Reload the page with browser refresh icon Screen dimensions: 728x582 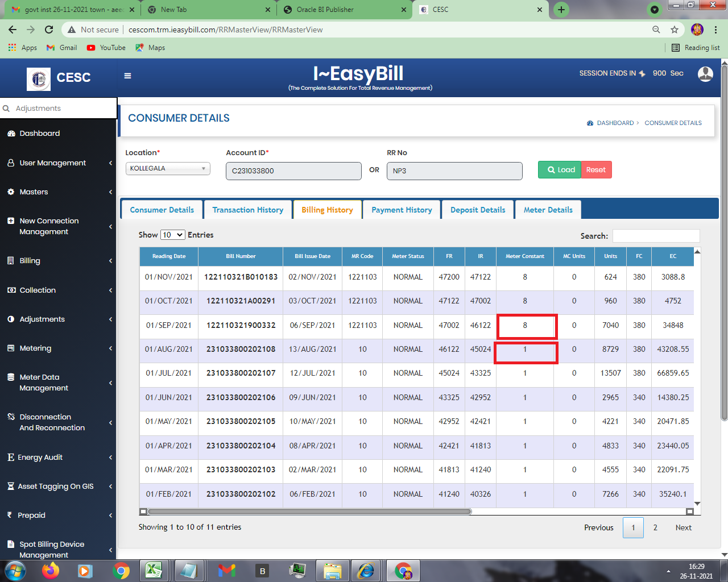tap(49, 30)
